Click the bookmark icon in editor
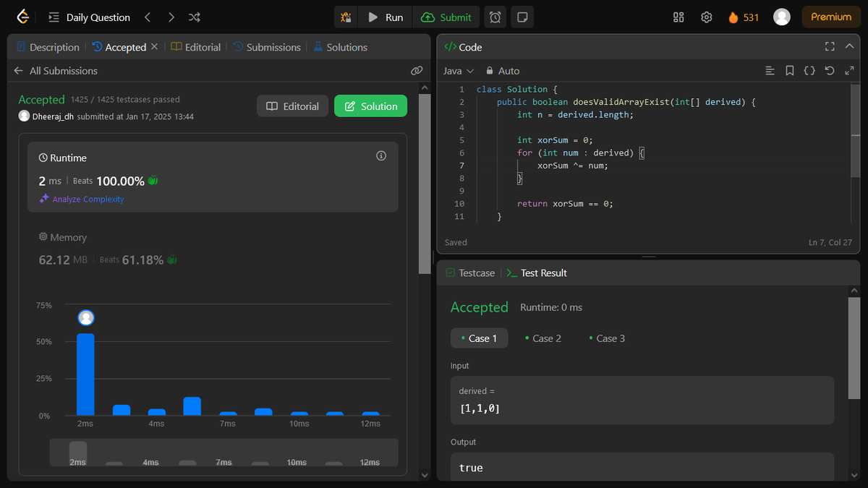 point(790,71)
